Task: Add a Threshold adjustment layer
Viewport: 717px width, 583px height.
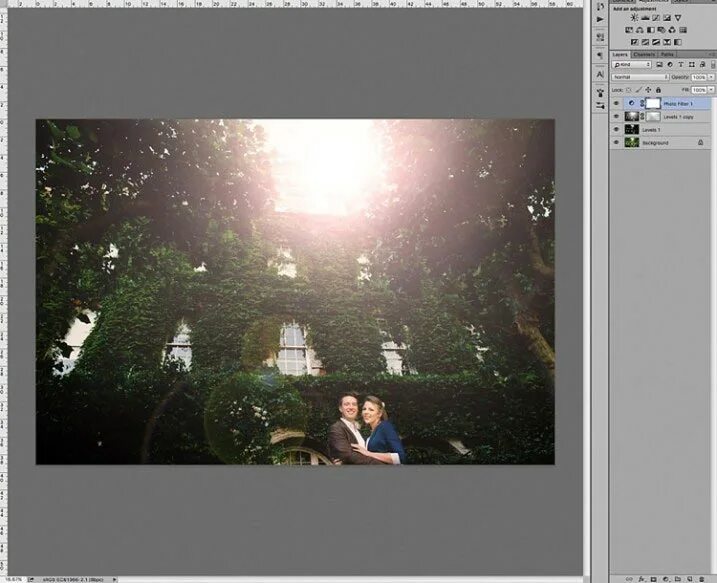Action: [656, 42]
